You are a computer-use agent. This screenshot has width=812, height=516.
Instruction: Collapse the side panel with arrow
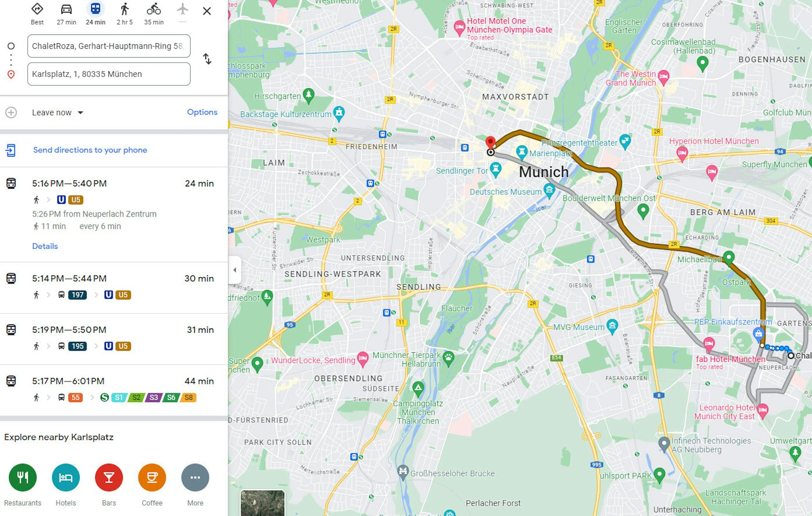[x=235, y=270]
